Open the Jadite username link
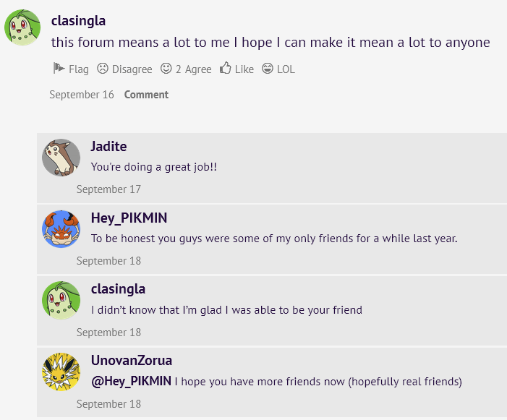This screenshot has width=507, height=420. (108, 146)
